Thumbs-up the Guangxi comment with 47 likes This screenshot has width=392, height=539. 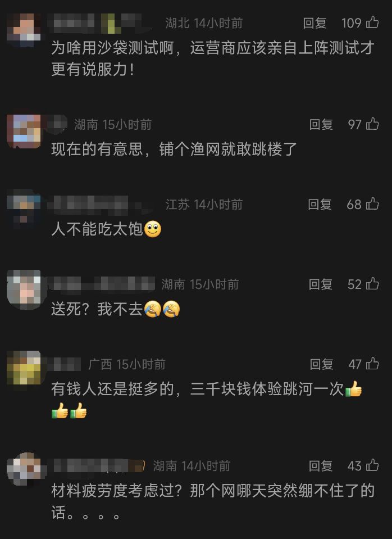point(372,364)
